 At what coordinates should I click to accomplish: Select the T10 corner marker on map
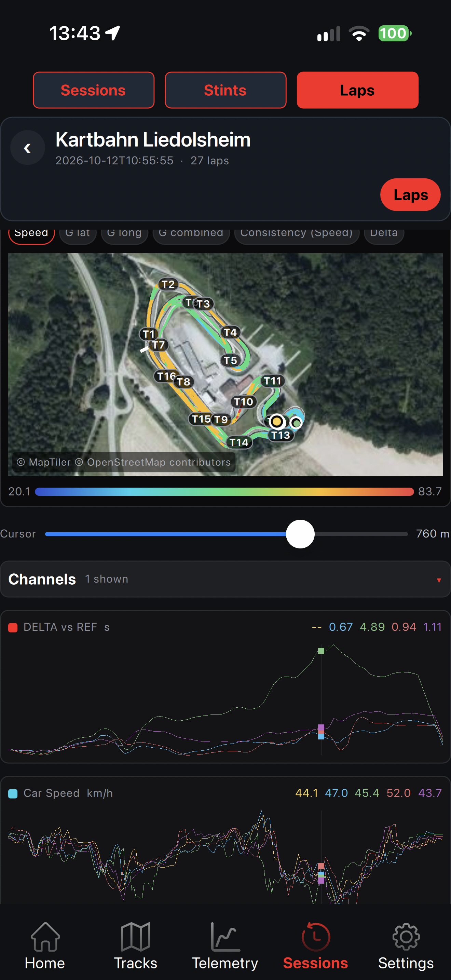243,402
